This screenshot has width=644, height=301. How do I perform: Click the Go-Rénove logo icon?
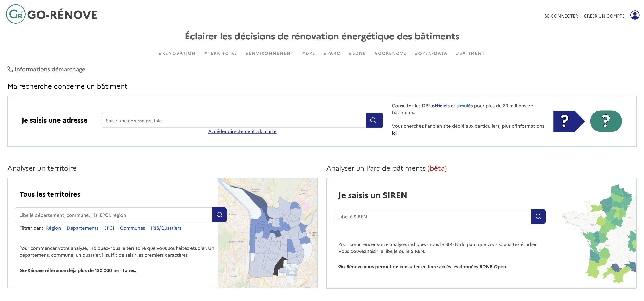[x=16, y=14]
